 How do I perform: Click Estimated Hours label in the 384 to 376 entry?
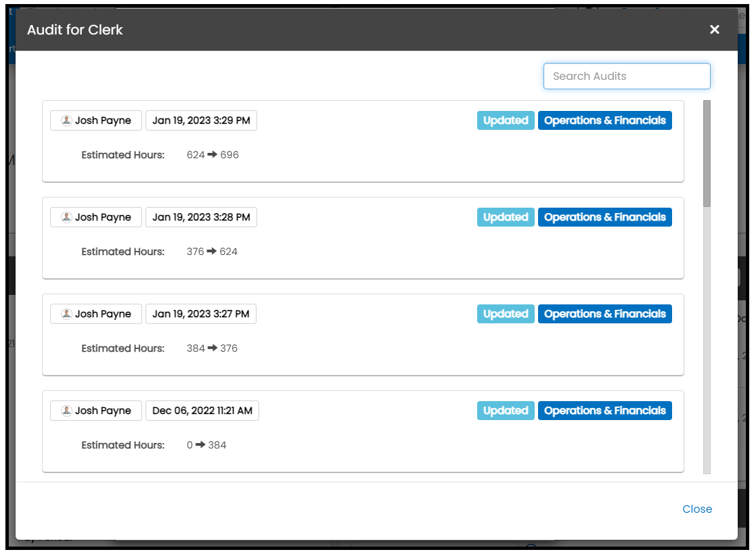(123, 348)
